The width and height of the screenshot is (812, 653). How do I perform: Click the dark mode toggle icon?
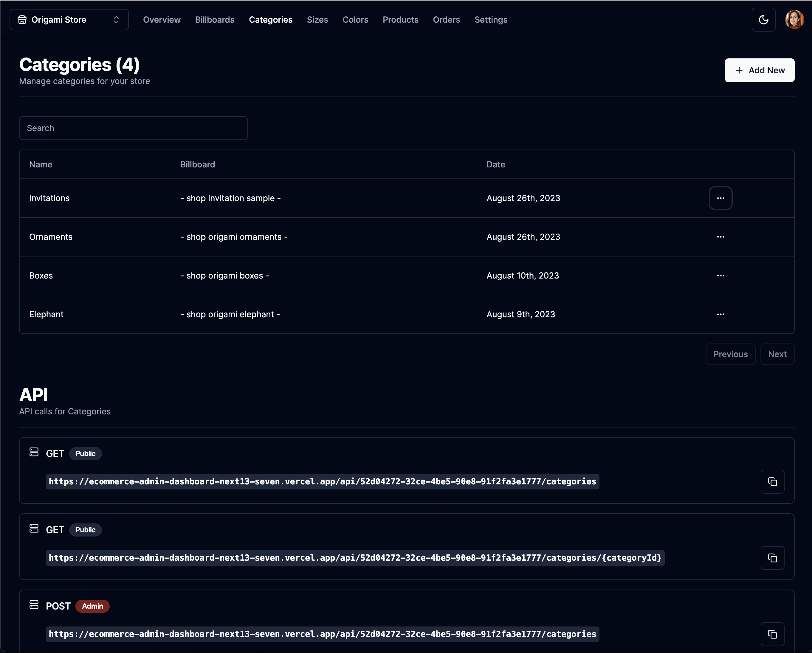coord(763,20)
